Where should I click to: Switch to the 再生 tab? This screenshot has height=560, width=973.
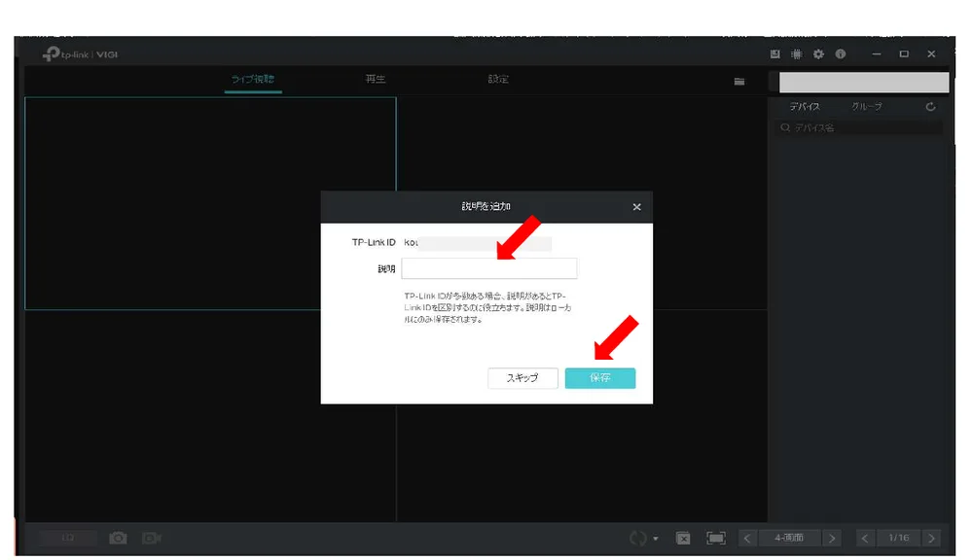(376, 80)
